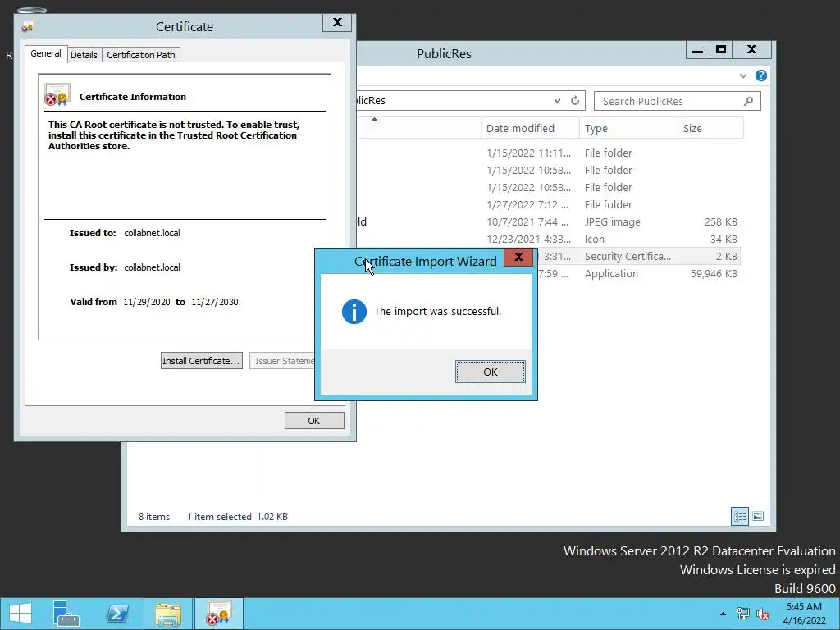Screen dimensions: 840x630
Task: Open File Explorer taskbar icon
Action: tap(167, 614)
